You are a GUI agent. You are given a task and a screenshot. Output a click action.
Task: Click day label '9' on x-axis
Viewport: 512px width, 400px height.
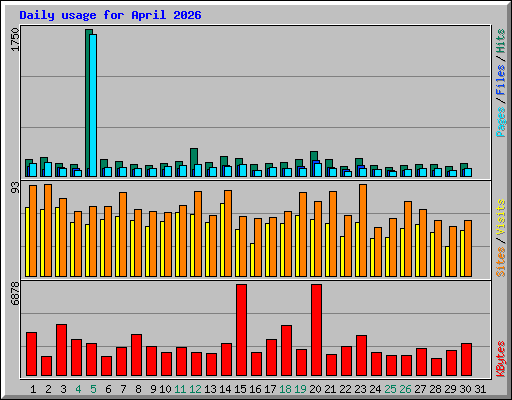pyautogui.click(x=153, y=389)
